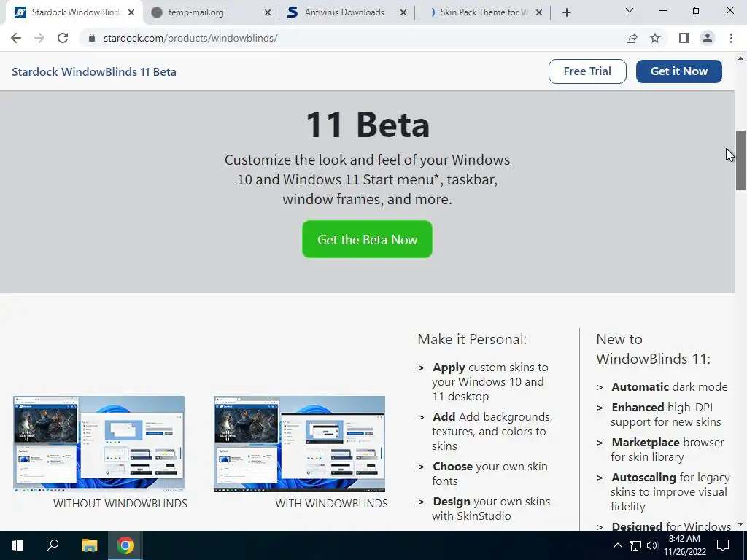Viewport: 747px width, 560px height.
Task: Open a new browser tab
Action: pos(566,12)
